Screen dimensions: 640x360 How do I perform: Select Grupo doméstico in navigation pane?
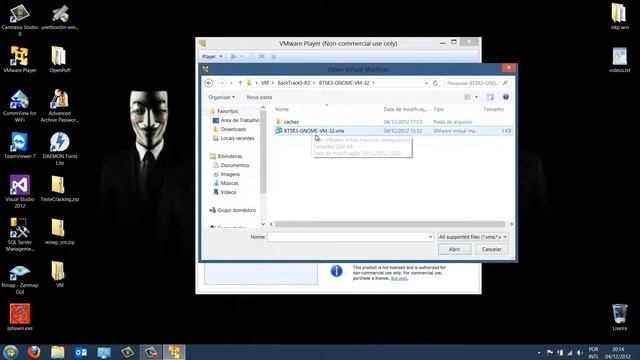tap(233, 210)
